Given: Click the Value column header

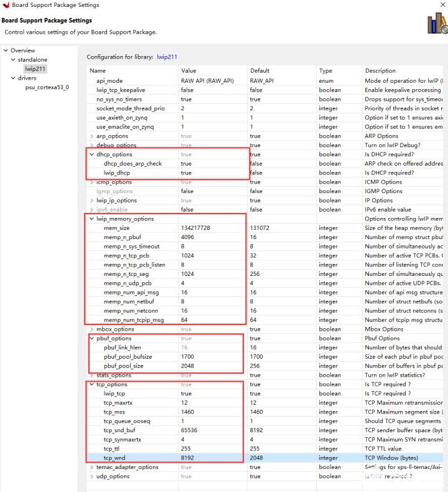Looking at the screenshot, I should click(213, 70).
